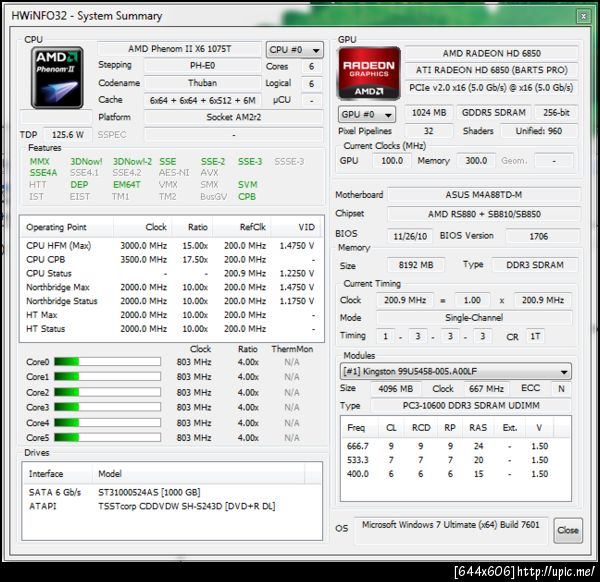Screen dimensions: 600x582
Task: Click the Core5 usage bar
Action: click(107, 437)
